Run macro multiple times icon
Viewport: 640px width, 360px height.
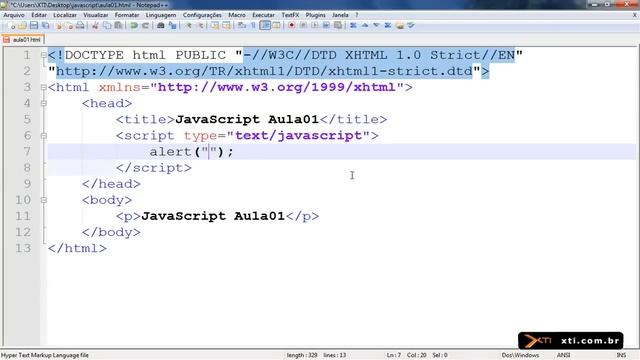[326, 25]
